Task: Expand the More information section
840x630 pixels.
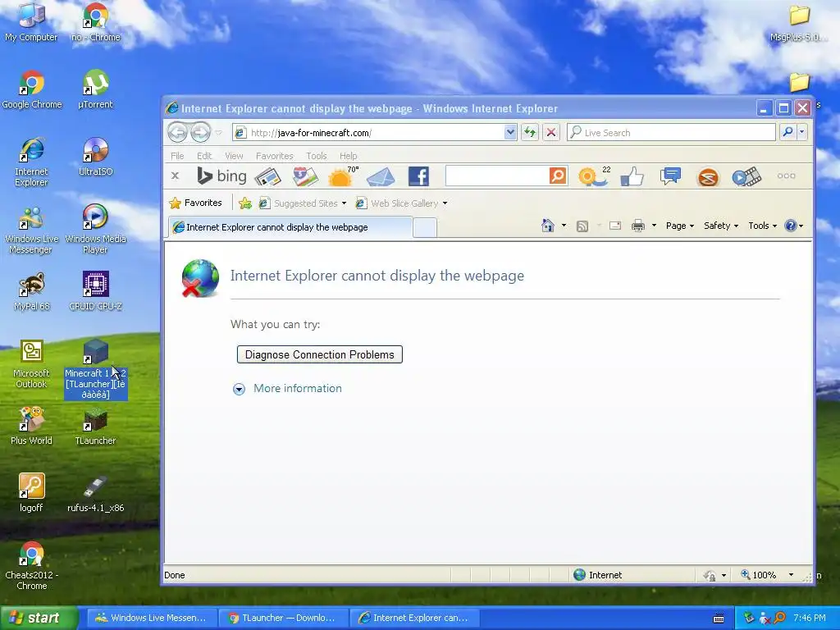Action: 239,389
